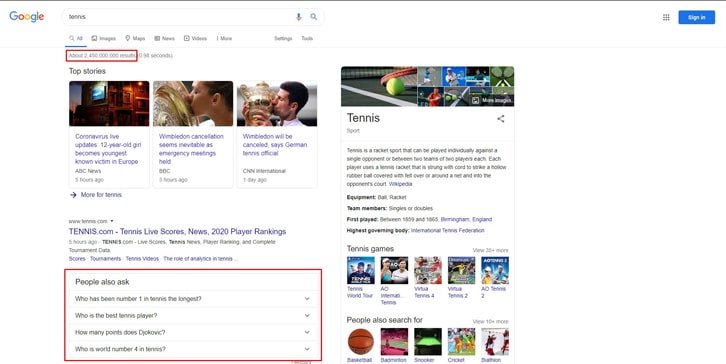Image resolution: width=726 pixels, height=364 pixels.
Task: Open the Wimbledon cancellation seems inevitable story
Action: coord(191,149)
